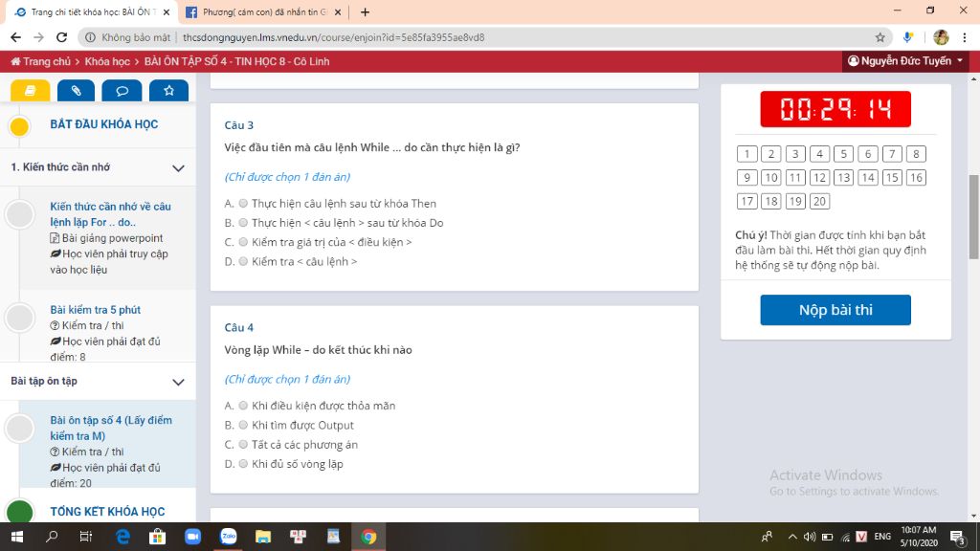Open notification center icon

(957, 537)
